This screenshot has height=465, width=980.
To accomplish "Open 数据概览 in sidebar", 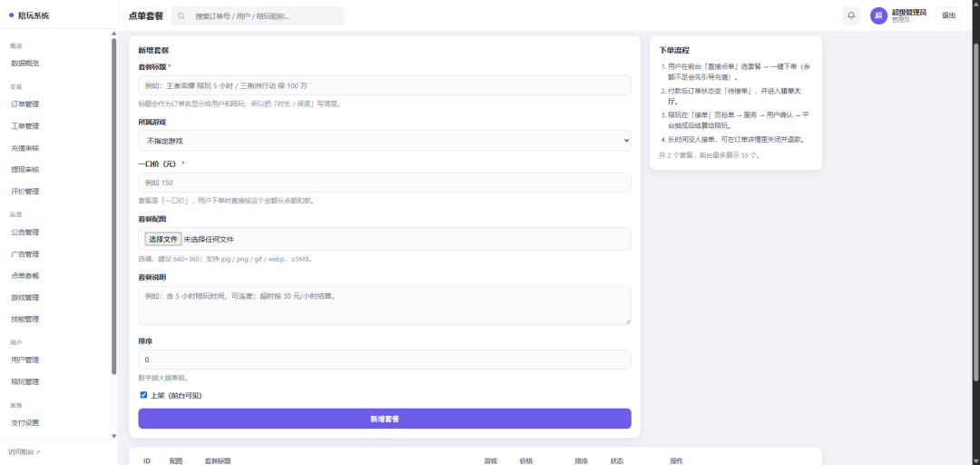I will tap(25, 64).
